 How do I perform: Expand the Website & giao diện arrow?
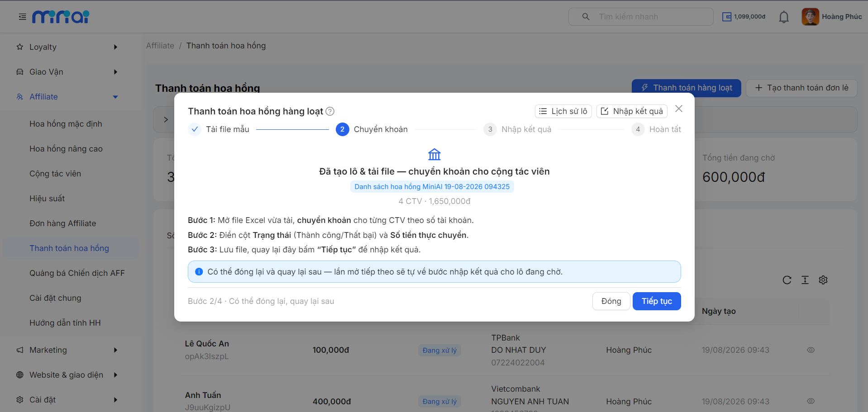coord(115,375)
